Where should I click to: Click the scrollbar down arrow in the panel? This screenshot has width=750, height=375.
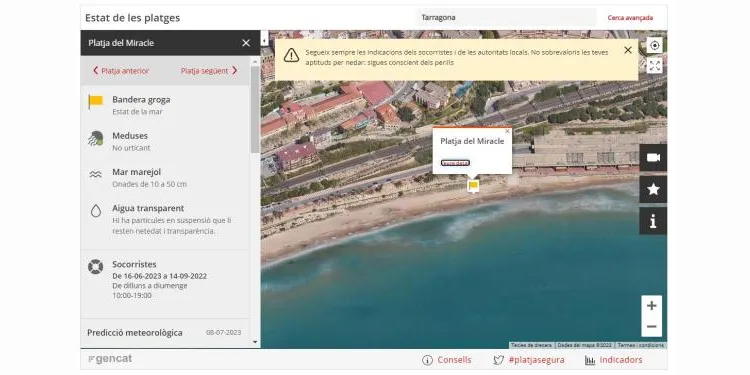(255, 342)
